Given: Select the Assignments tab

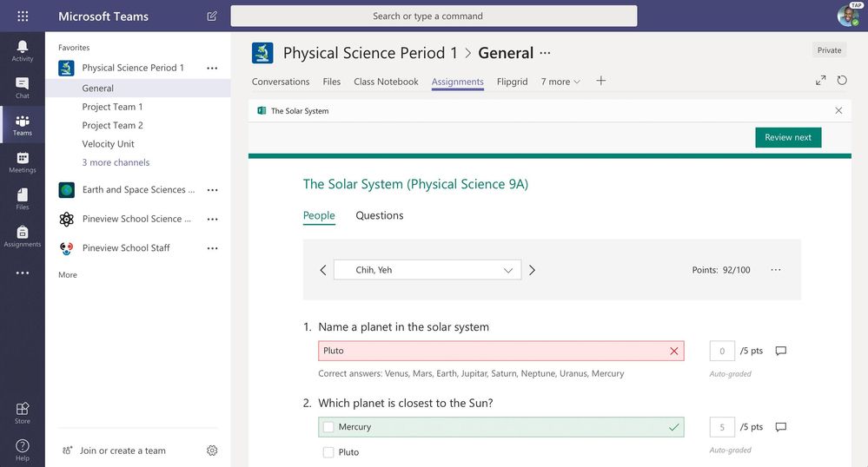Looking at the screenshot, I should coord(457,82).
